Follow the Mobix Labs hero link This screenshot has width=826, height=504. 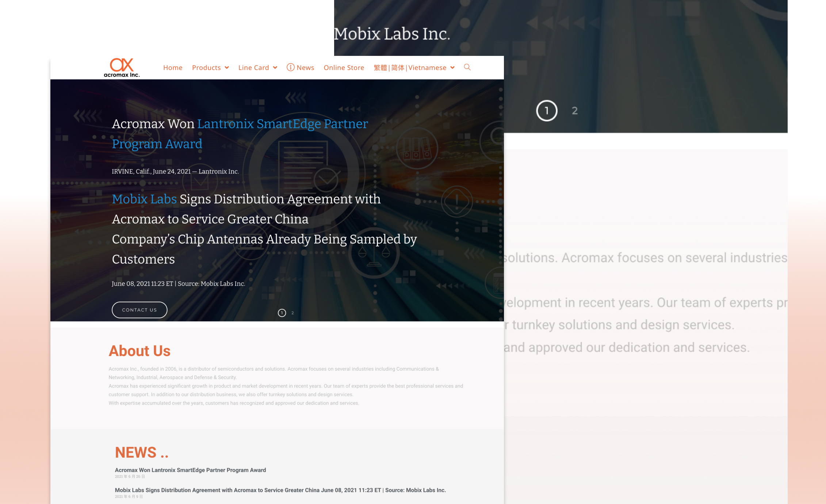pyautogui.click(x=144, y=199)
